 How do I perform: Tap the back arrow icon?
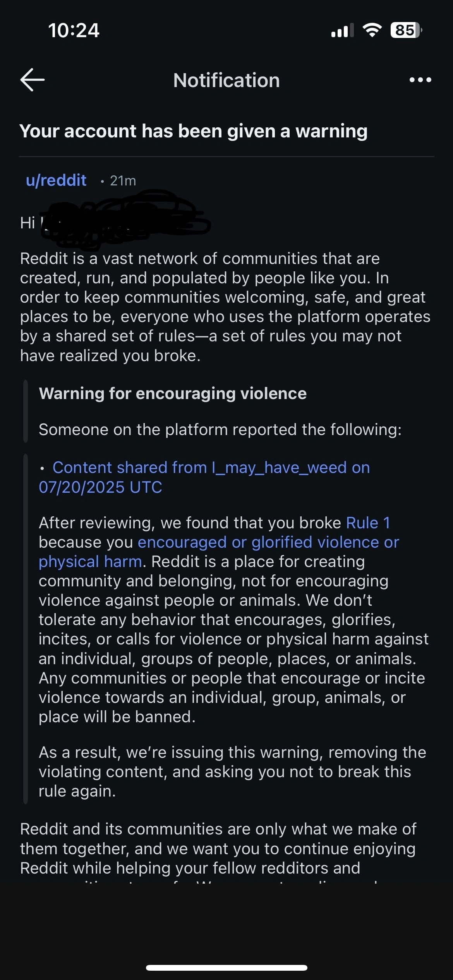click(x=33, y=80)
